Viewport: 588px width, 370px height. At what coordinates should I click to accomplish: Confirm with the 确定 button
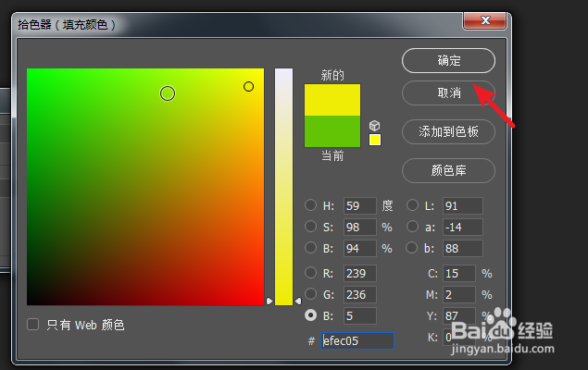click(448, 61)
